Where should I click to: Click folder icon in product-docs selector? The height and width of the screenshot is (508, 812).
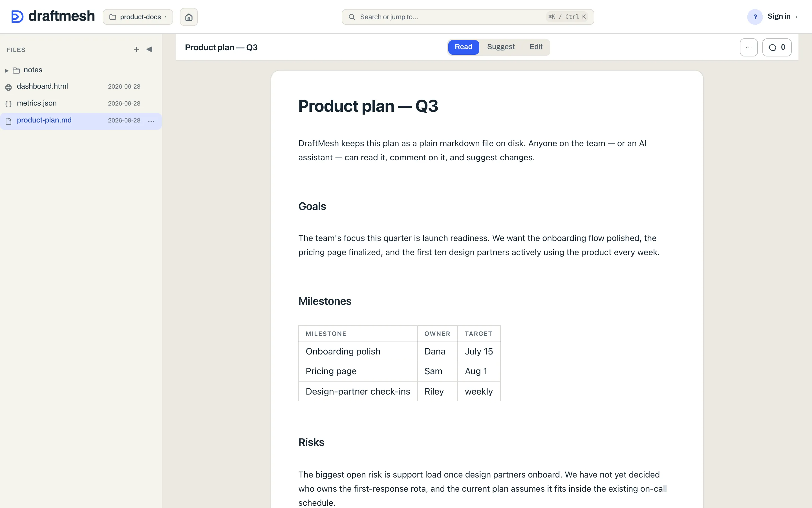click(x=113, y=17)
